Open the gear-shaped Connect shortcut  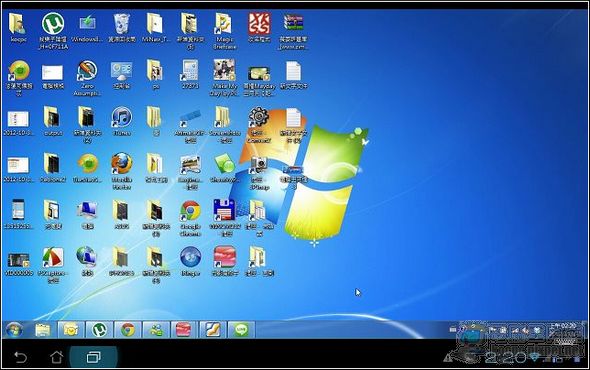tap(259, 117)
